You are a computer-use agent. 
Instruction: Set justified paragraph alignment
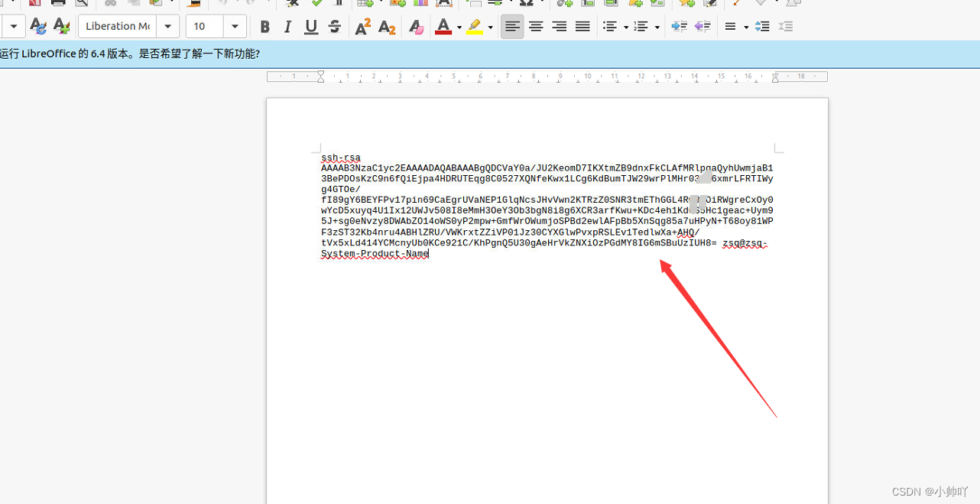(x=582, y=27)
